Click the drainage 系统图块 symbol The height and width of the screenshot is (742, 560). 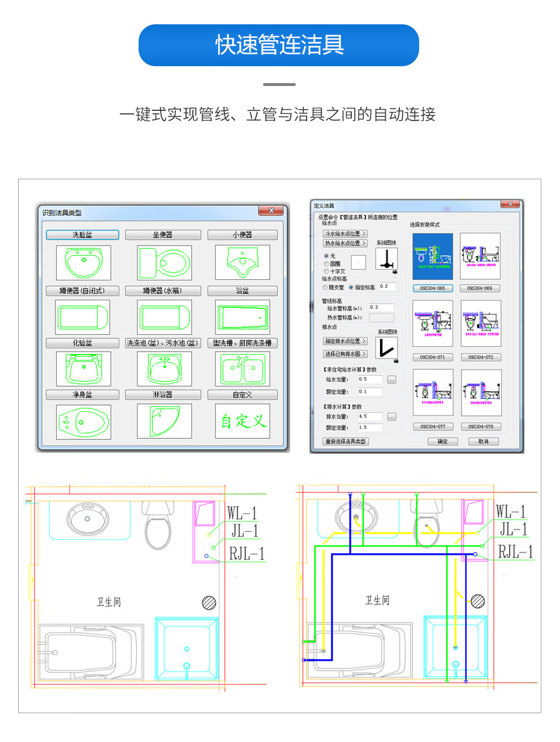pyautogui.click(x=386, y=347)
